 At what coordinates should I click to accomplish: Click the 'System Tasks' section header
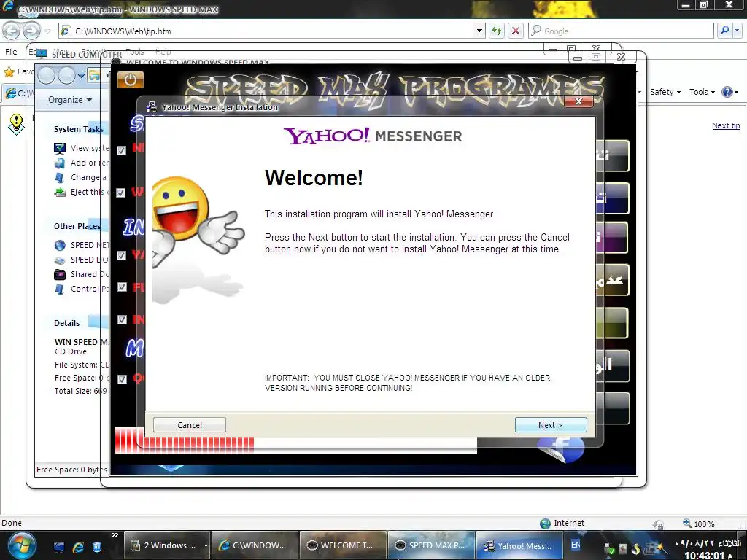pos(79,129)
